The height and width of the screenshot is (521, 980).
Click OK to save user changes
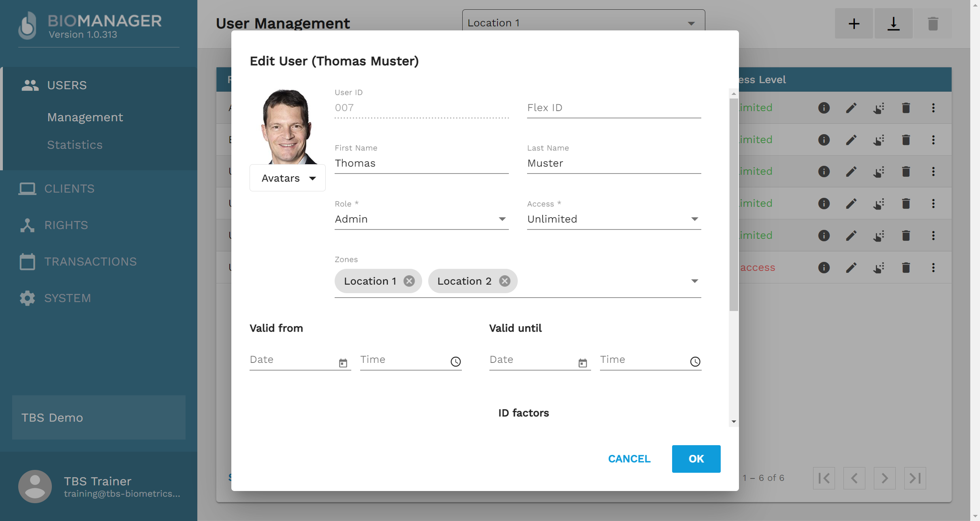pos(696,459)
